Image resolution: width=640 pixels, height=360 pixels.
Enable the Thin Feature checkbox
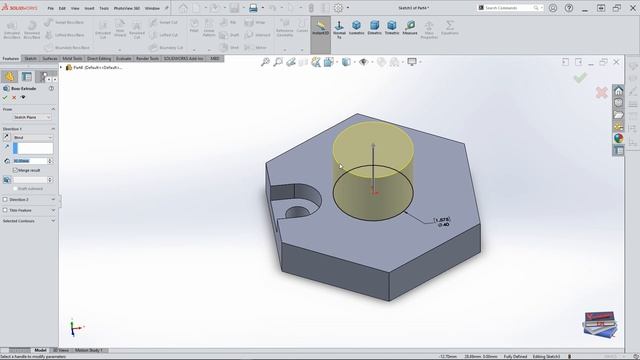(x=5, y=210)
